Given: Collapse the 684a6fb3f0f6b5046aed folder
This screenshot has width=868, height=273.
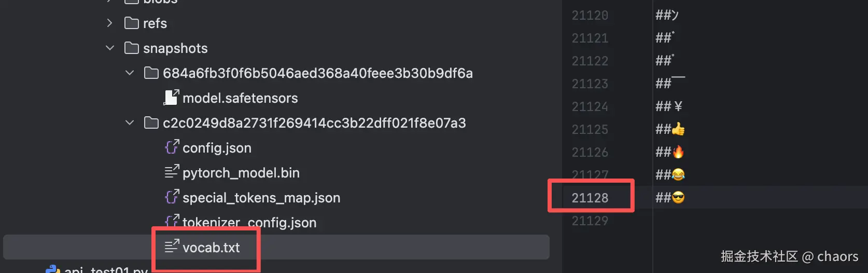Looking at the screenshot, I should (x=130, y=73).
